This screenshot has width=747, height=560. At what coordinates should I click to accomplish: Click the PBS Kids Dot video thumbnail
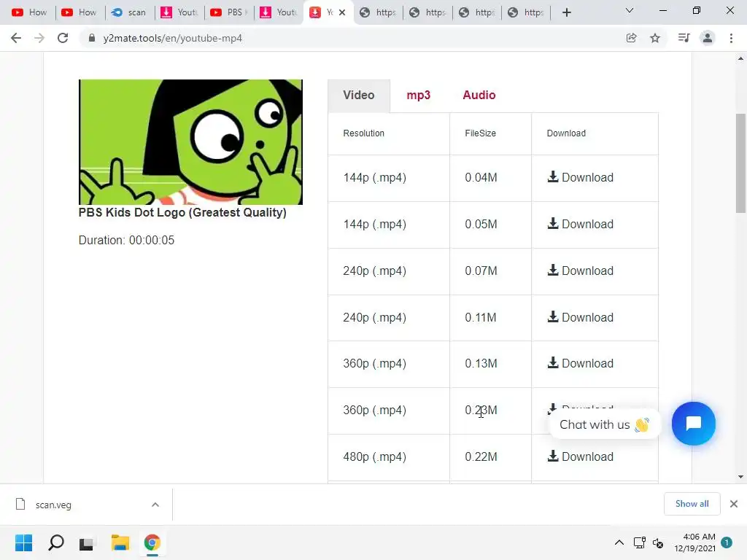point(190,142)
